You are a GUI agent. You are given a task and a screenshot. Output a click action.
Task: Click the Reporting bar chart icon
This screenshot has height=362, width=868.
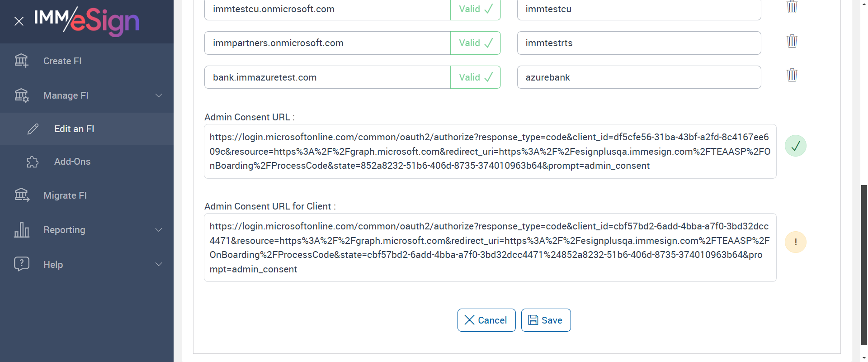(21, 230)
